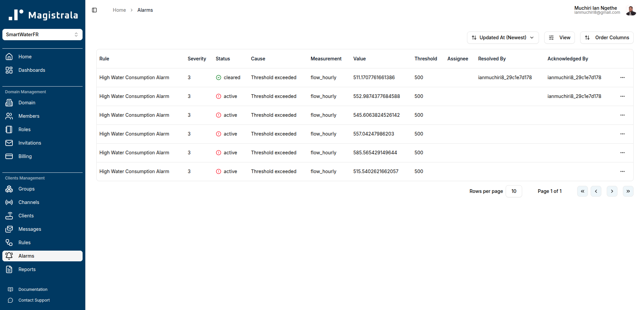Image resolution: width=644 pixels, height=310 pixels.
Task: Click the Dashboards icon in sidebar
Action: (x=9, y=70)
